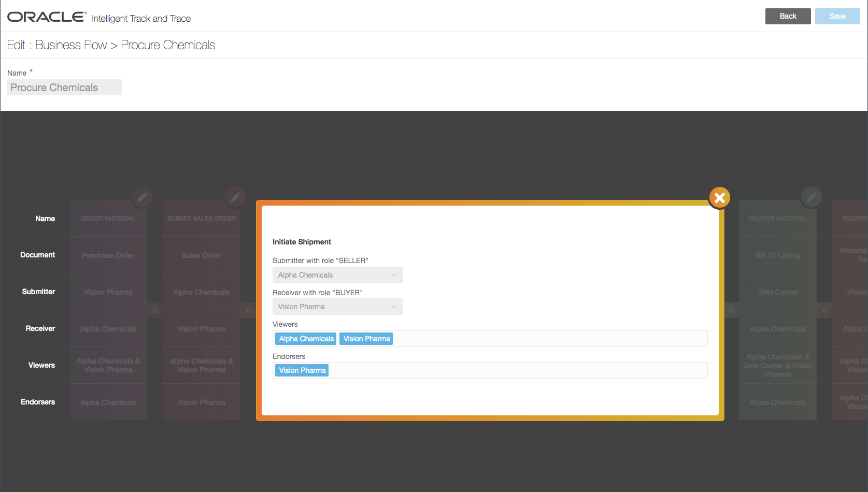Click the Submitter with role "SELLER" label
The image size is (868, 492).
point(320,261)
